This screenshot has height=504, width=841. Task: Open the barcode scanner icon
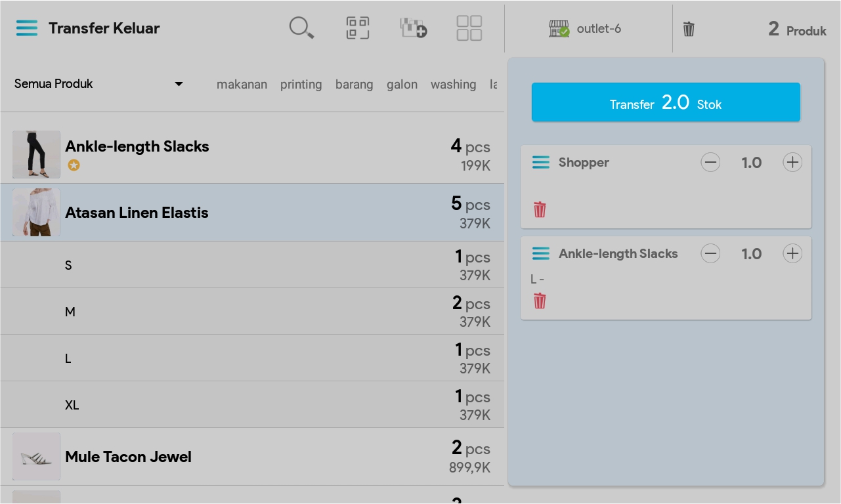(x=358, y=28)
